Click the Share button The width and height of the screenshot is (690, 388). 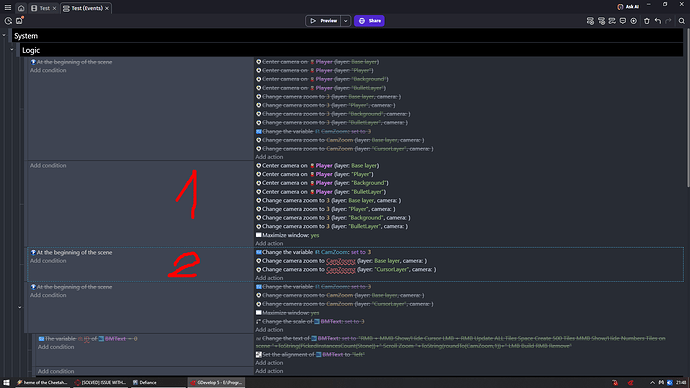point(369,21)
